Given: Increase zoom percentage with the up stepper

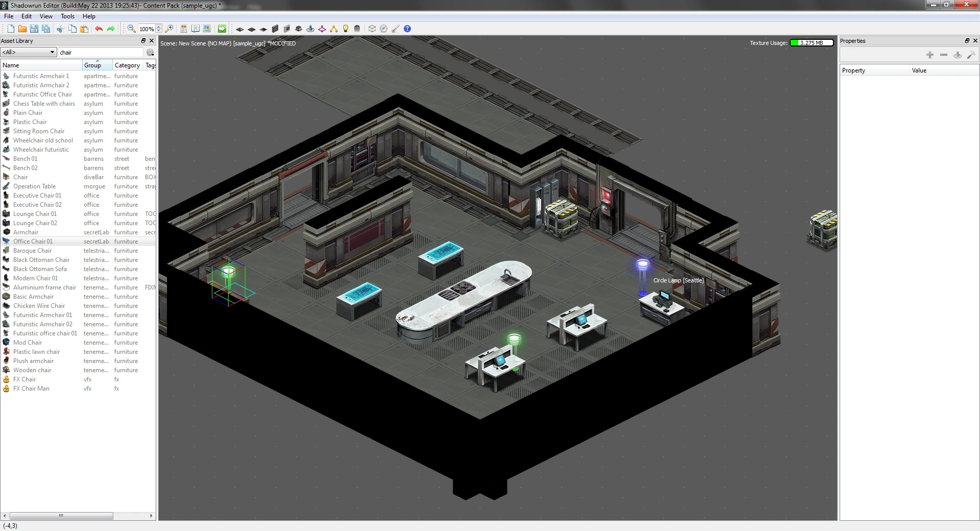Looking at the screenshot, I should [x=159, y=27].
